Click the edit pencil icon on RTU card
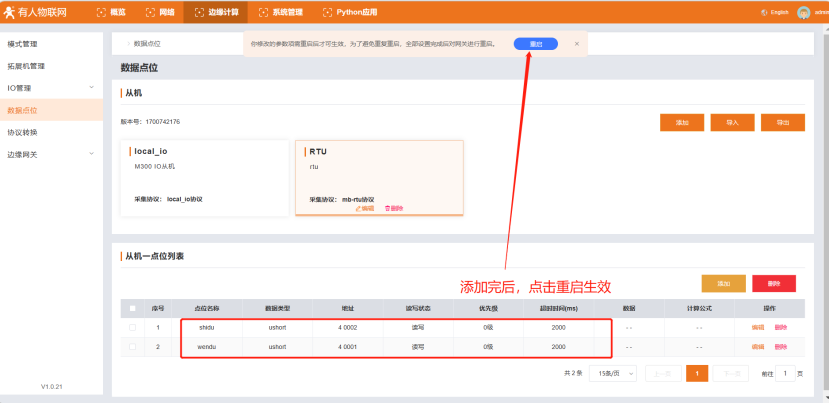This screenshot has height=403, width=829. (x=358, y=208)
